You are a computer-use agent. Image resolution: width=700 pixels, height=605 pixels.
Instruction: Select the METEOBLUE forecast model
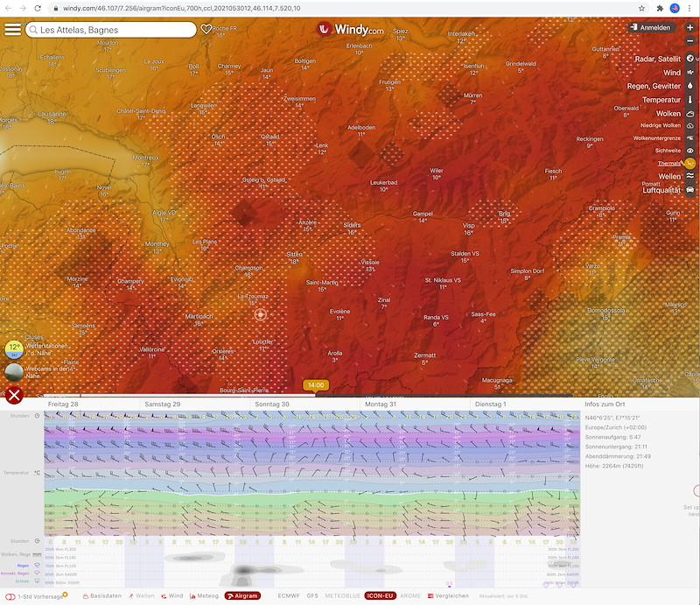point(342,596)
